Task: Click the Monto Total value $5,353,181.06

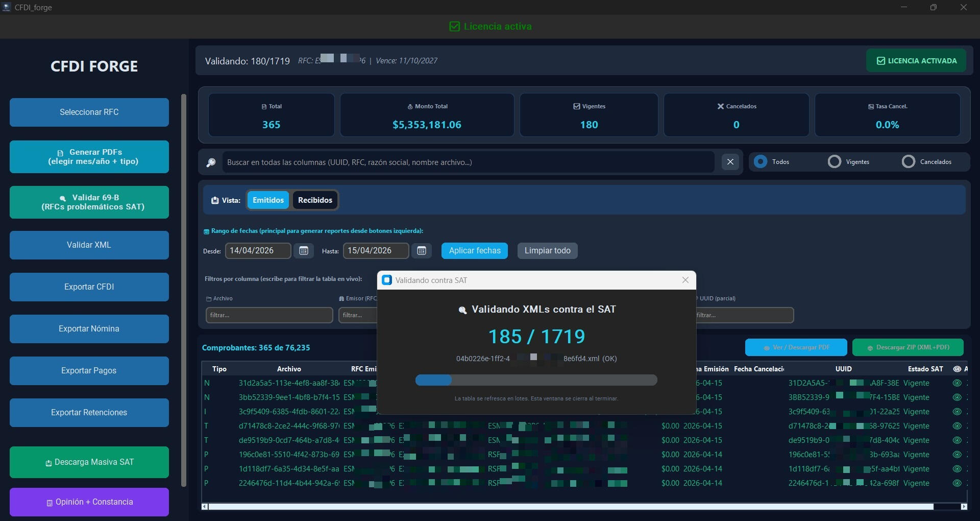Action: pos(427,125)
